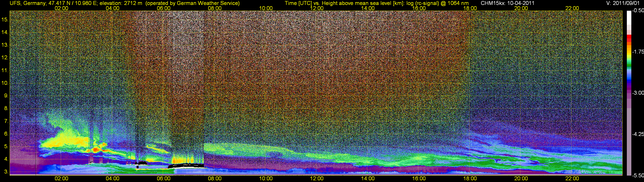This screenshot has height=182, width=644.
Task: Click the bottom axis time label 20:00
Action: (521, 179)
